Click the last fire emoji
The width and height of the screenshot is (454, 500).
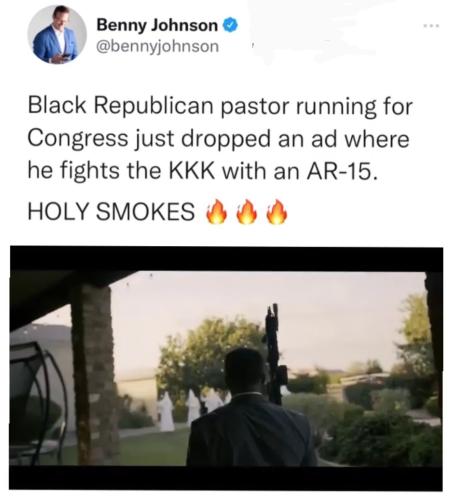(277, 211)
